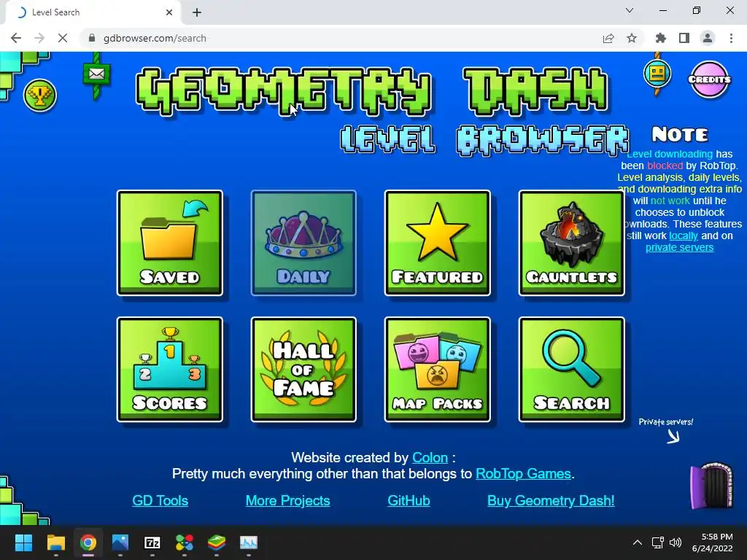
Task: Click the hanging cube profile icon
Action: click(x=657, y=74)
